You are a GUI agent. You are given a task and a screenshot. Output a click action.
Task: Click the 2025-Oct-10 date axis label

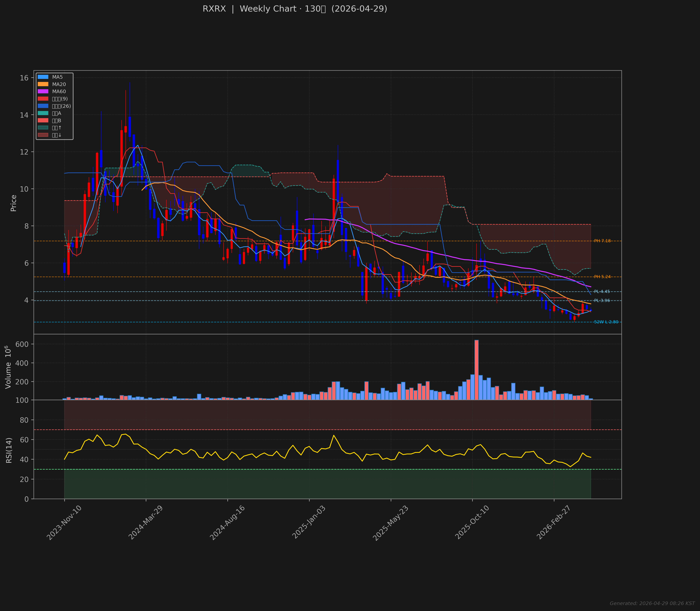[472, 522]
